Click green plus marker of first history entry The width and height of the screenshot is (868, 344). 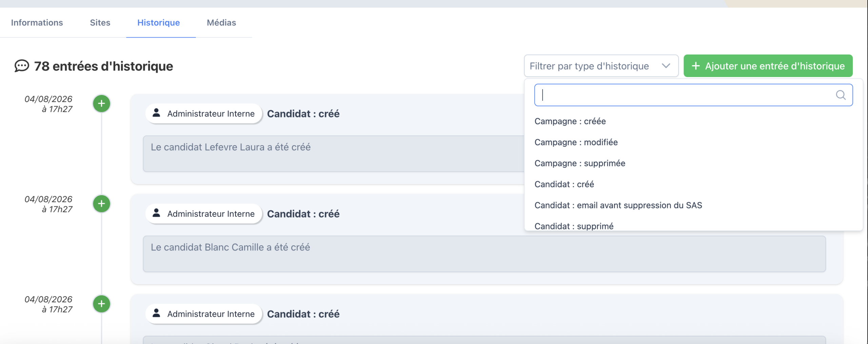[101, 103]
